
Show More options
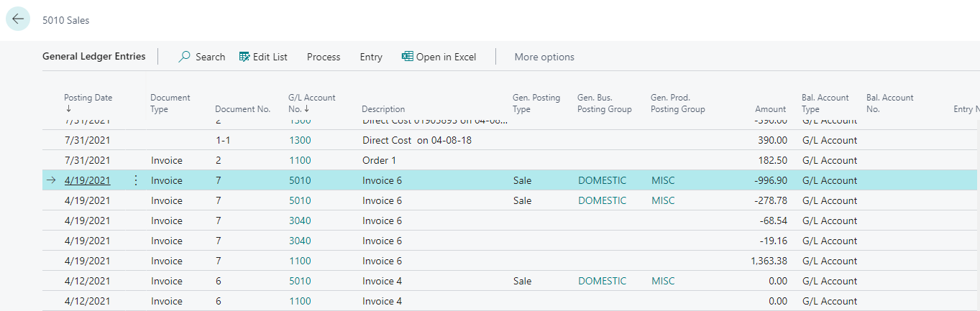tap(544, 57)
